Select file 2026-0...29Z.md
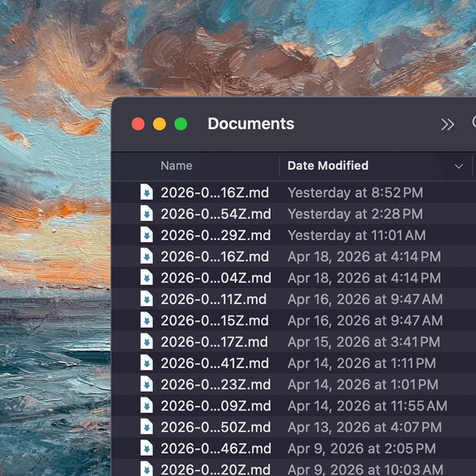 point(216,235)
